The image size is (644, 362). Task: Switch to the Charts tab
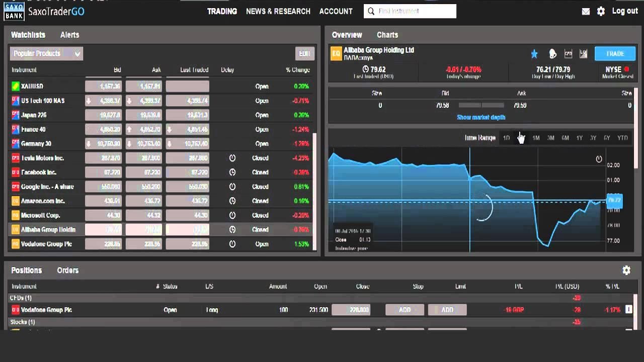point(387,35)
